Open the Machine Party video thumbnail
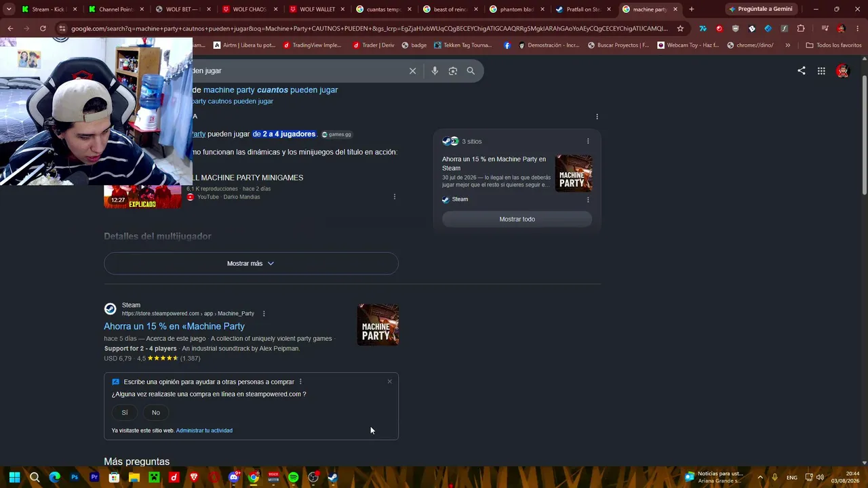The image size is (868, 488). 142,197
